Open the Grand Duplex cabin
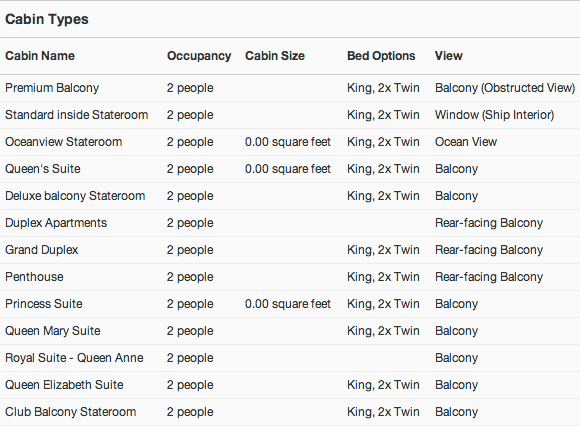Image resolution: width=580 pixels, height=426 pixels. (41, 250)
